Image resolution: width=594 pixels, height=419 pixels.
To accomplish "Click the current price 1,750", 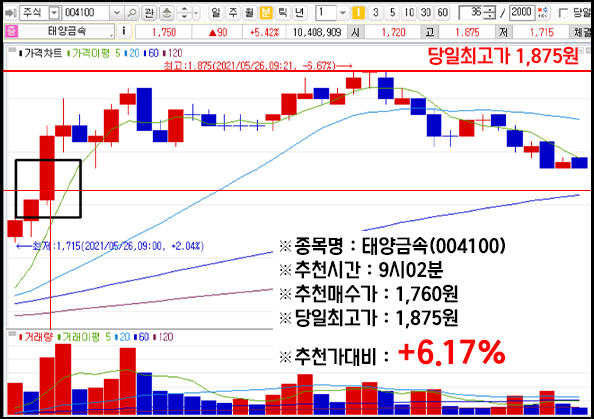I will coord(164,32).
